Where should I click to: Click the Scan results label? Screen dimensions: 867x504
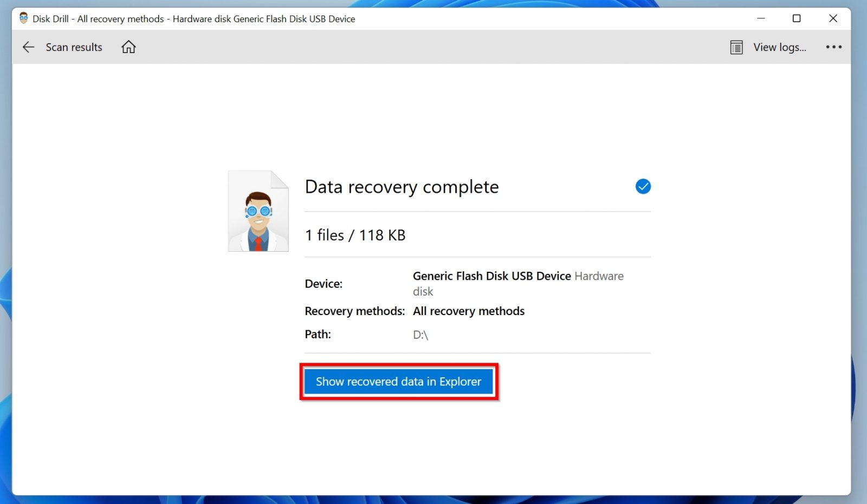coord(74,47)
